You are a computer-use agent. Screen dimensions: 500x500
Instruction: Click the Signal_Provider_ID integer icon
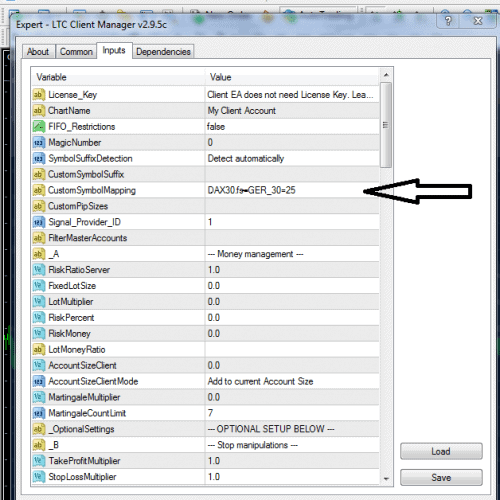coord(39,222)
